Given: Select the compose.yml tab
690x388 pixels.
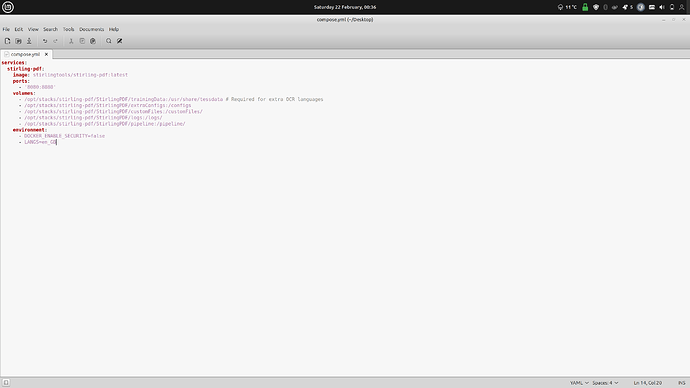Looking at the screenshot, I should (x=25, y=54).
